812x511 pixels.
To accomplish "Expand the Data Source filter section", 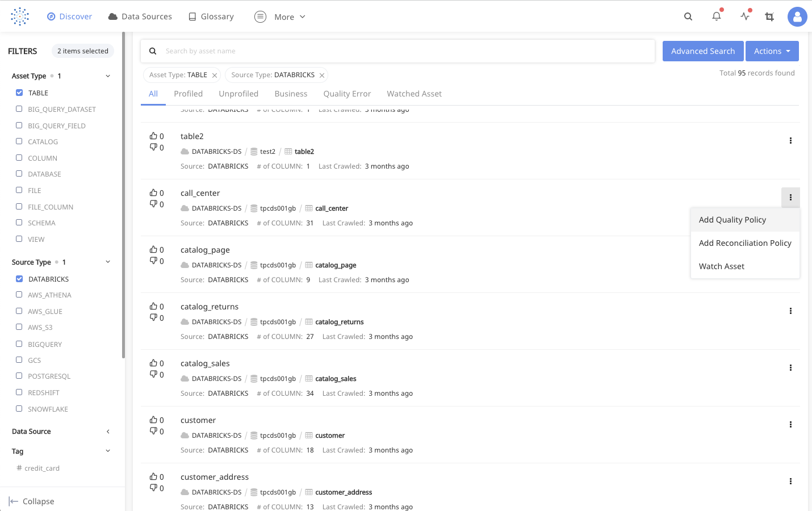I will point(108,432).
